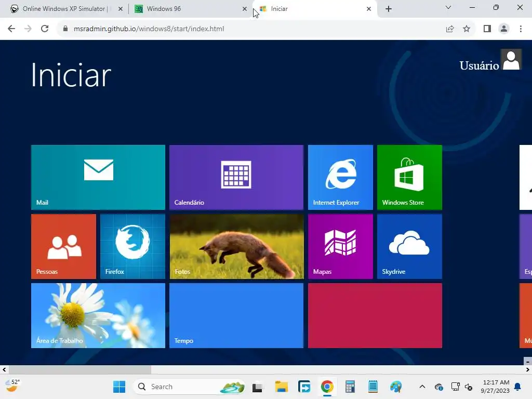Click the right scrollbar arrow
The width and height of the screenshot is (532, 399).
click(x=528, y=369)
